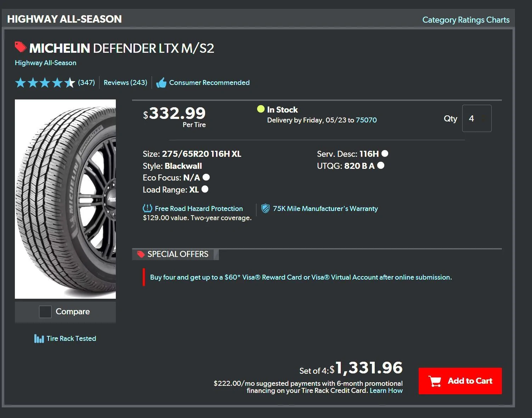Viewport: 532px width, 418px height.
Task: Click the red price tag icon beside Michelin title
Action: 21,47
